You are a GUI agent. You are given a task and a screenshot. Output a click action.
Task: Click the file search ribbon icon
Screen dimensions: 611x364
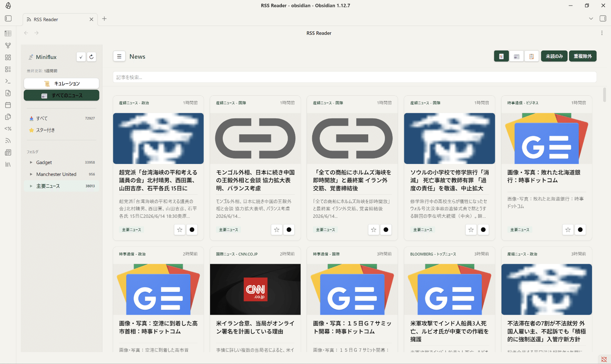8,93
